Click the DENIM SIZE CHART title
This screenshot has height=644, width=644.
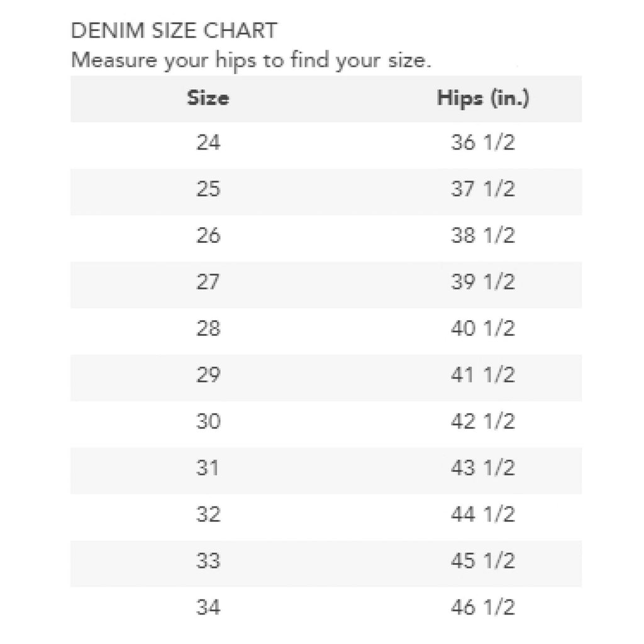[174, 30]
